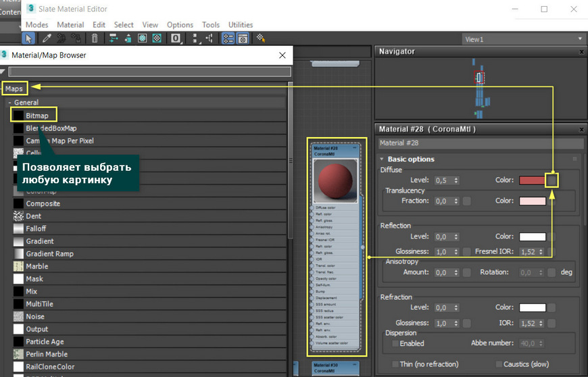Open Material/Map Browser options triangle

[x=3, y=71]
